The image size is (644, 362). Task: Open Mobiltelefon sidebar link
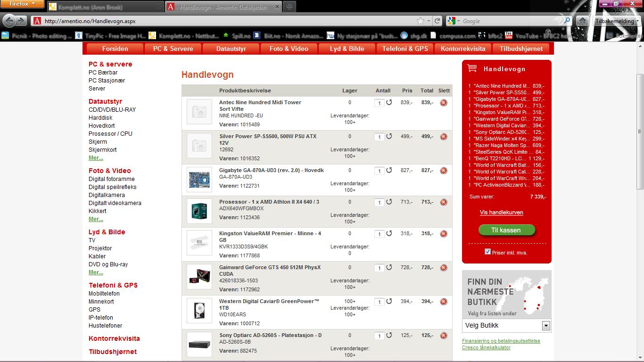click(104, 294)
